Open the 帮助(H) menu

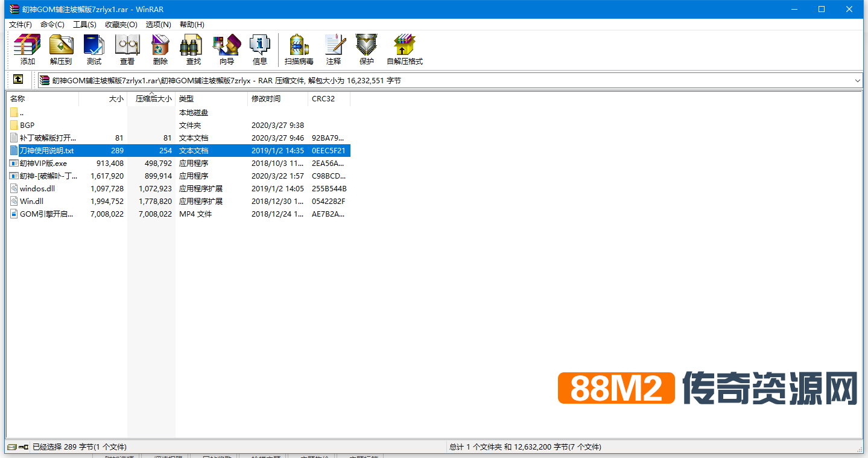192,25
